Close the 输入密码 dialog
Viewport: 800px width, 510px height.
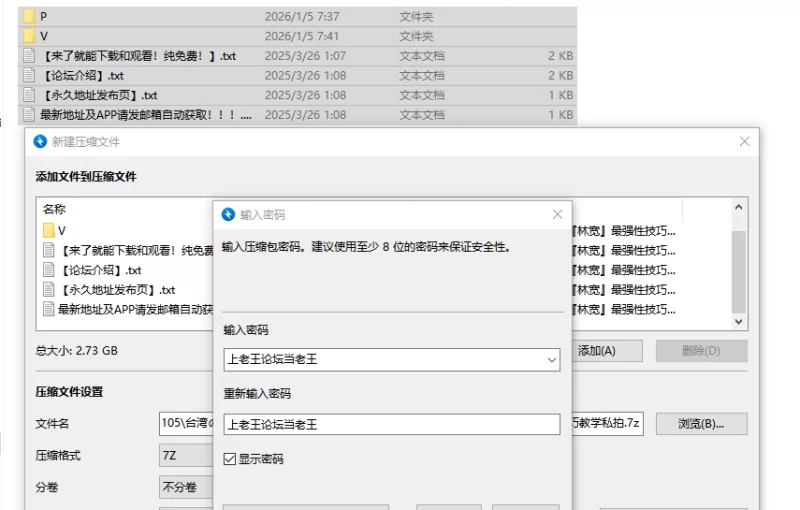click(557, 215)
